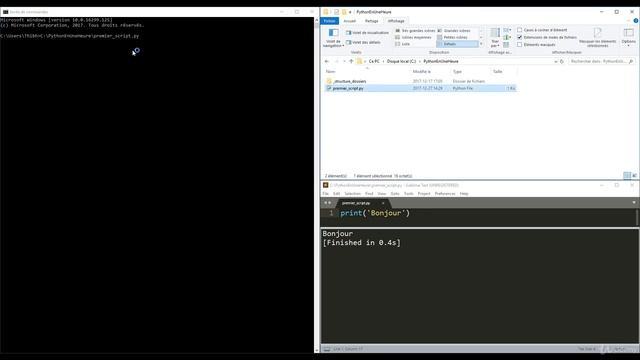Sort files by Taille column header
640x360 pixels.
click(498, 71)
